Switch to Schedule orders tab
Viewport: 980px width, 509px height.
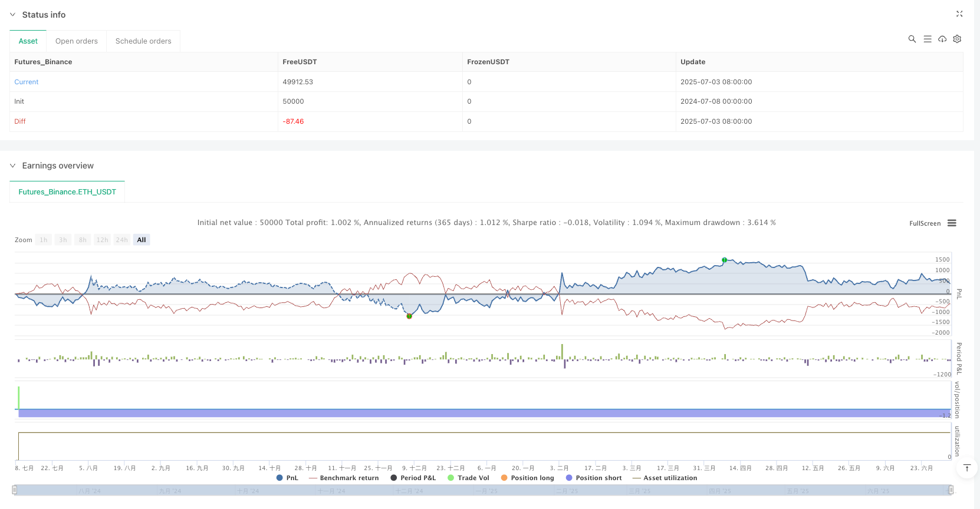(143, 41)
